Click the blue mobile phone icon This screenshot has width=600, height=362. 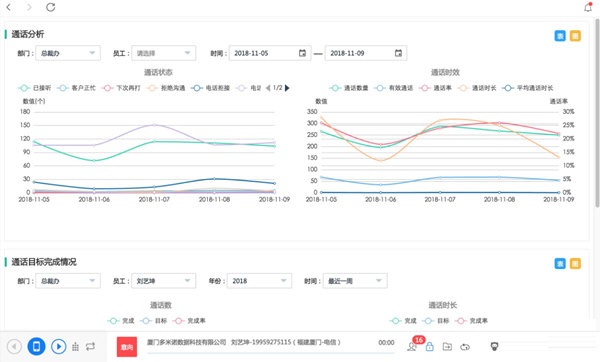[36, 347]
